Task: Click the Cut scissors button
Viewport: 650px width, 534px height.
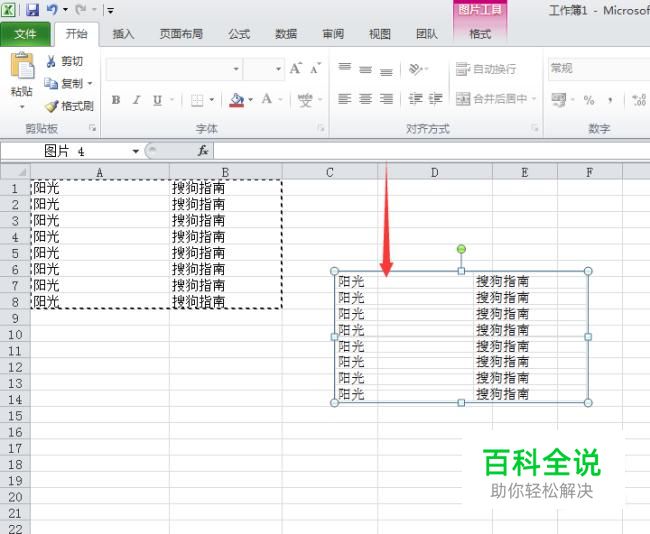Action: tap(64, 61)
